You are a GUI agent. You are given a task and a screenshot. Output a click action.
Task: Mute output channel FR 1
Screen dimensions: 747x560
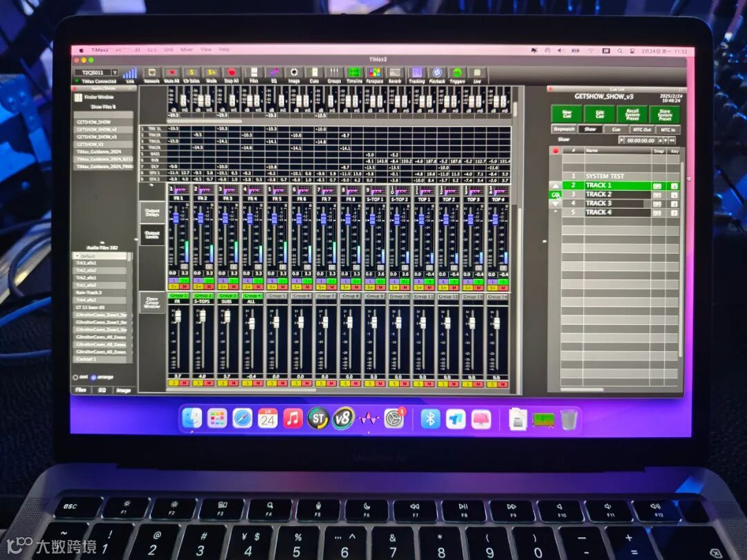pyautogui.click(x=184, y=287)
